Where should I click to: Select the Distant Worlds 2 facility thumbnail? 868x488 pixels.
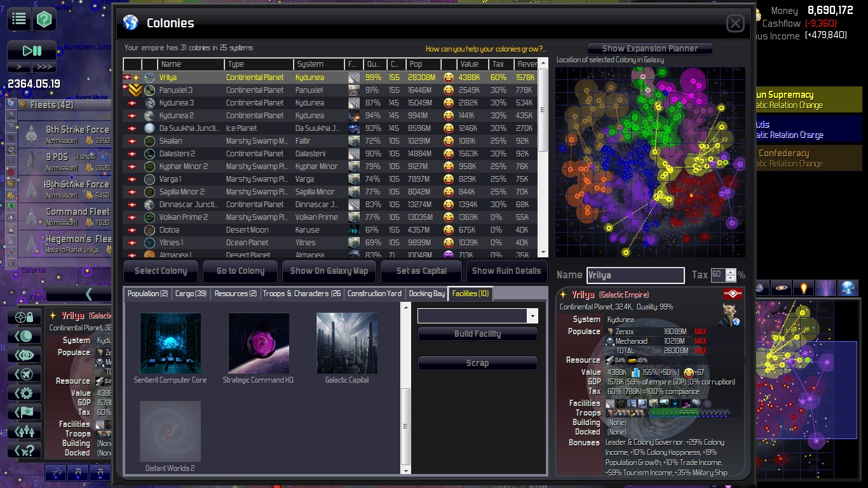pos(170,431)
